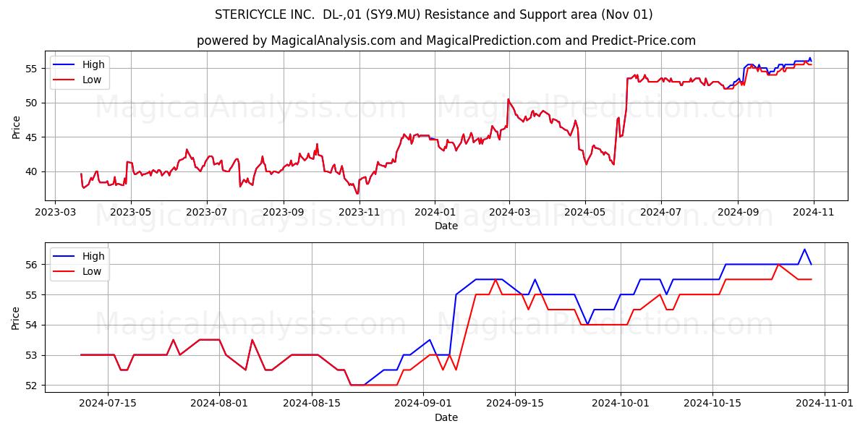Click the '2023-11' x-axis label
Viewport: 868px width, 434px height.
tap(359, 213)
